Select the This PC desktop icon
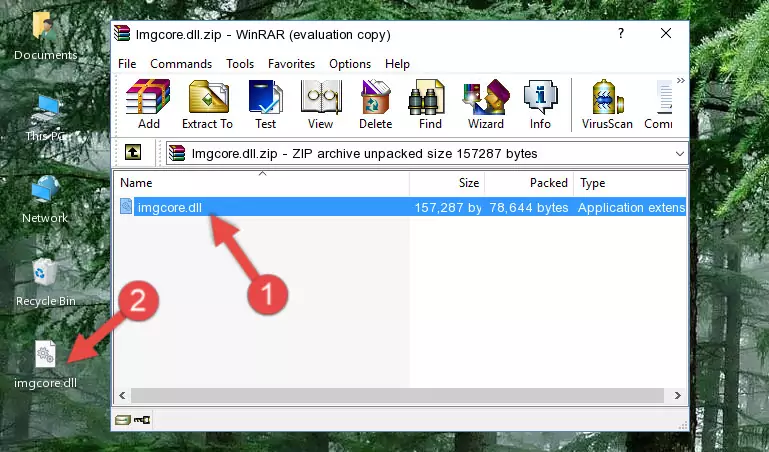Screen dimensions: 769x452 pos(47,118)
